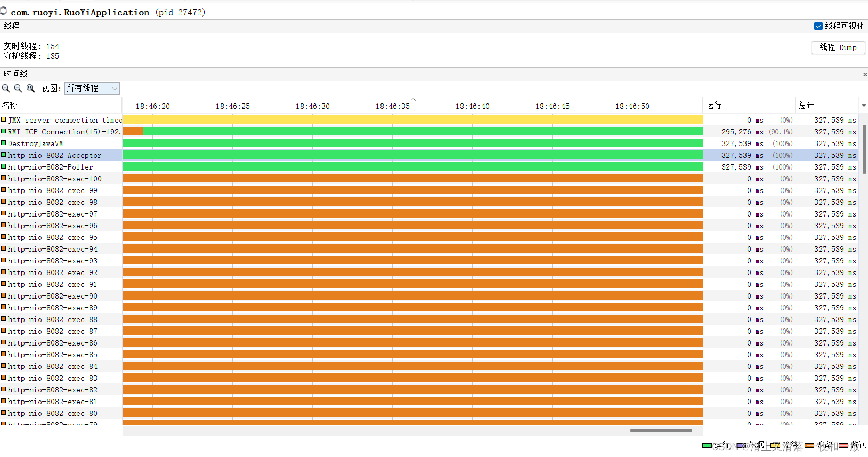Click the green 运行 legend swatch
This screenshot has width=868, height=457.
[x=707, y=446]
